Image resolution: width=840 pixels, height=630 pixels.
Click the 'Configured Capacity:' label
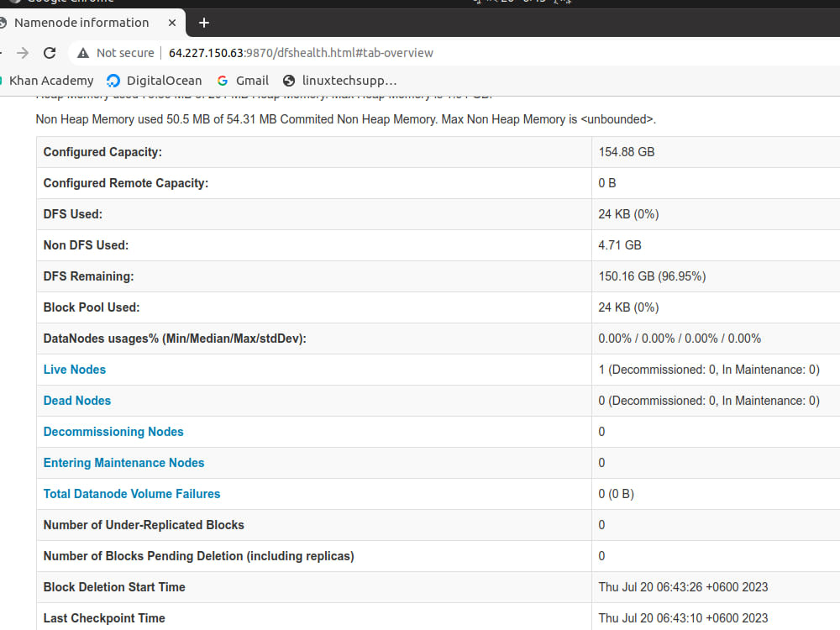coord(102,152)
